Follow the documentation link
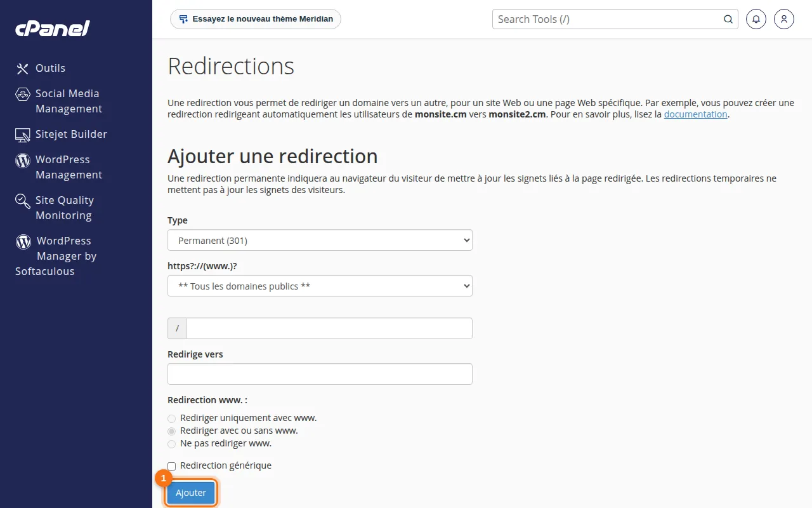This screenshot has width=812, height=508. click(695, 114)
